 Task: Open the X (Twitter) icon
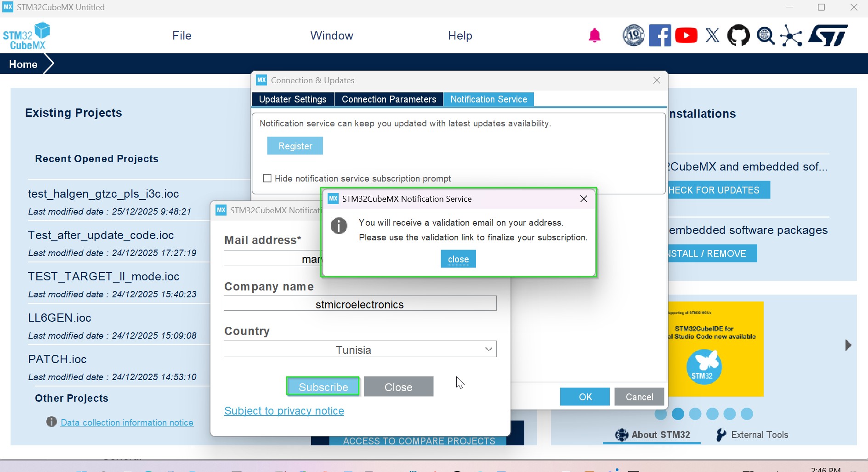tap(712, 35)
